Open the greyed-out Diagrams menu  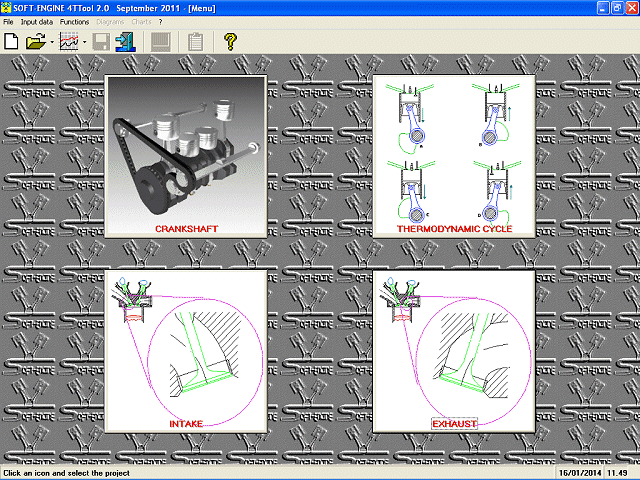(110, 22)
